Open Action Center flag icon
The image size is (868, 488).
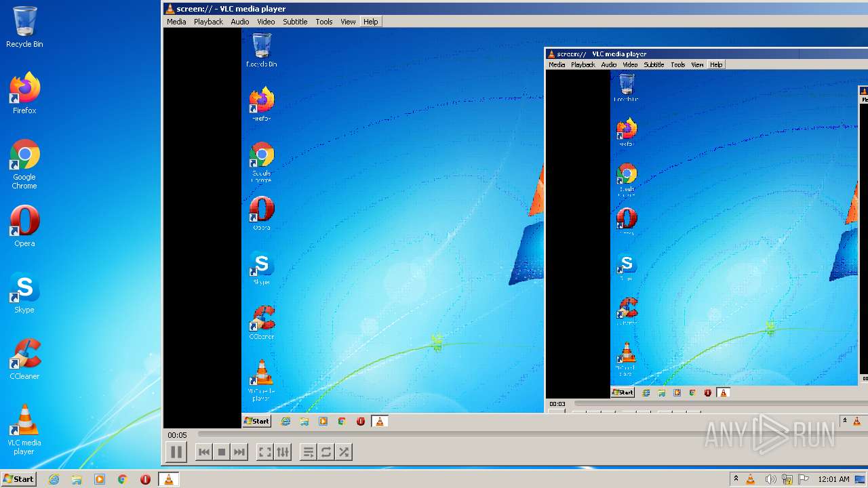[804, 479]
